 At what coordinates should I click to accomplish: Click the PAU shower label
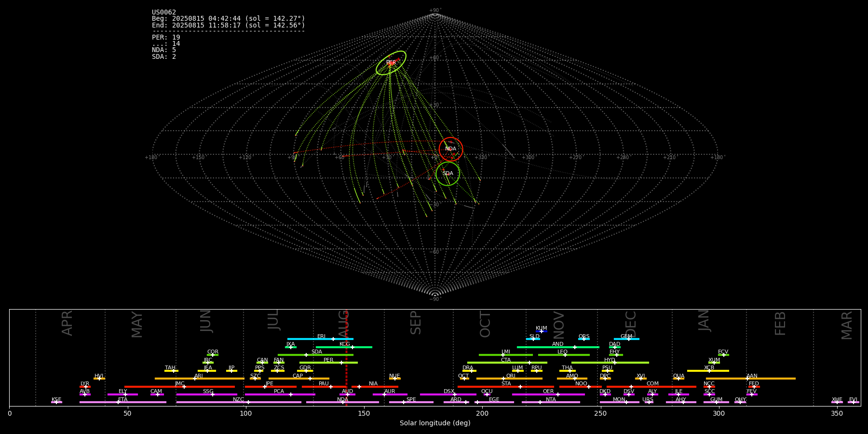point(324,384)
